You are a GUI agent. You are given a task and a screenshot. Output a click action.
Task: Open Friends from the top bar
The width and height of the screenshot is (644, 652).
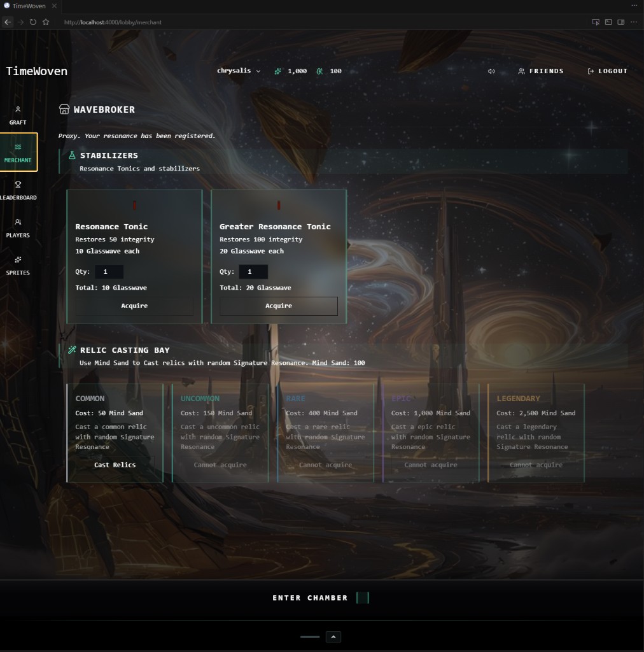click(x=541, y=71)
